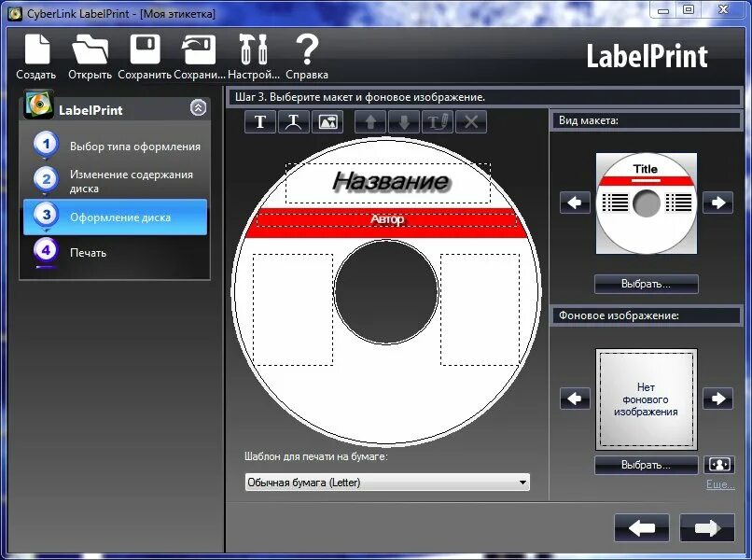Collapse the LabelPrint steps panel
The height and width of the screenshot is (560, 752).
(198, 108)
